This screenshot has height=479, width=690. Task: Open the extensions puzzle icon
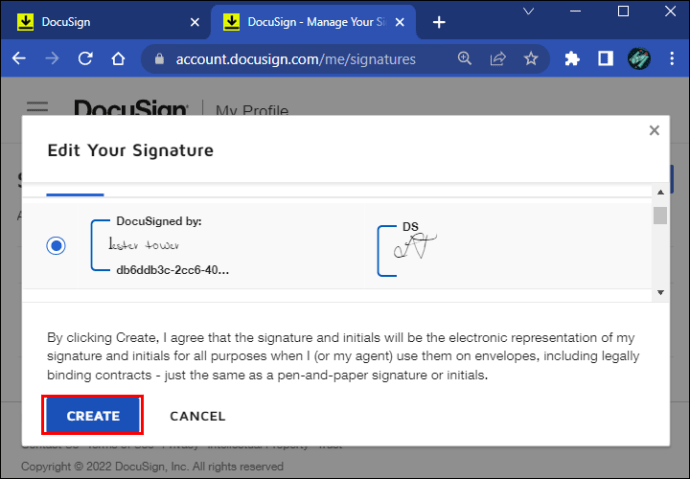572,59
